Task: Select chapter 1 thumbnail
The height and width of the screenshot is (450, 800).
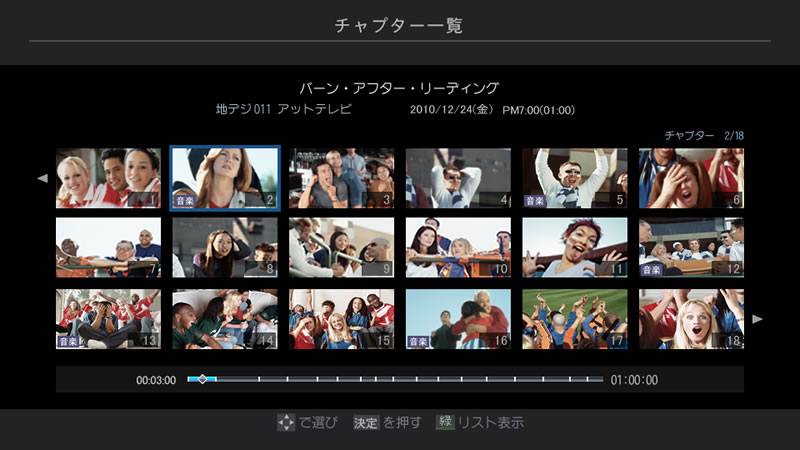Action: tap(108, 178)
